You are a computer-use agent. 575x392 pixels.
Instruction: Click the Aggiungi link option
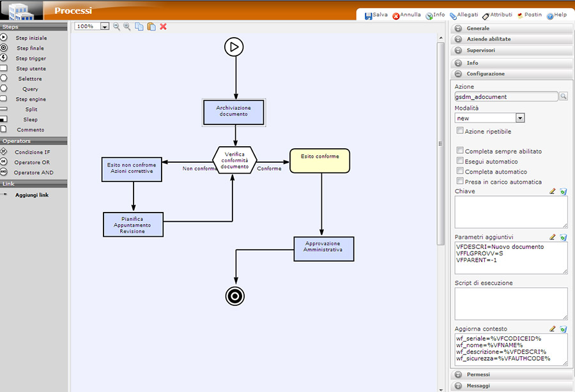pos(31,195)
